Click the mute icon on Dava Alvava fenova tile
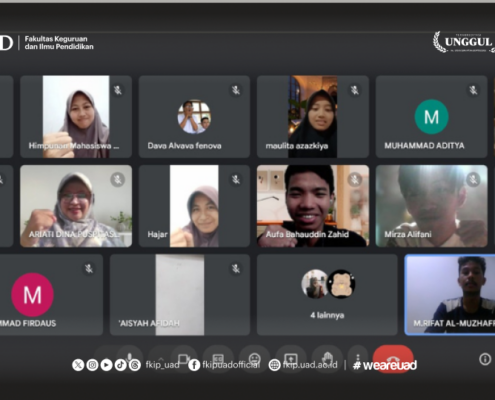Screen dimensions: 495x400 [x=236, y=90]
